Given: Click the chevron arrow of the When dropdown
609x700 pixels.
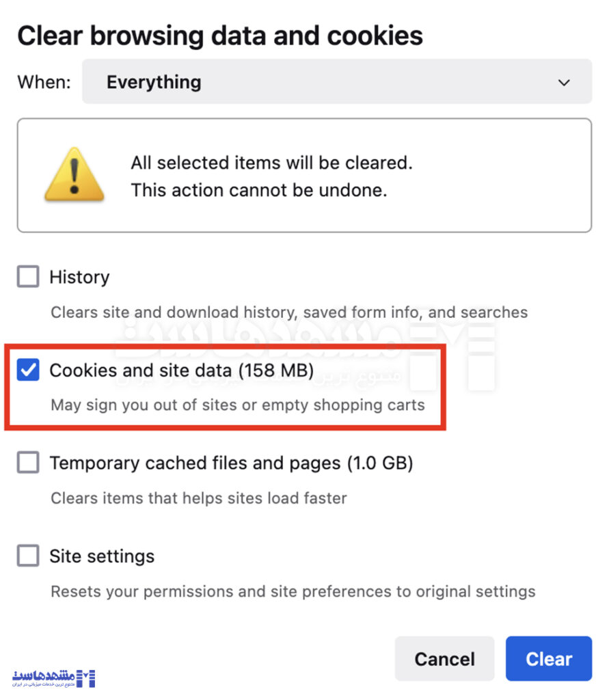Looking at the screenshot, I should pyautogui.click(x=564, y=83).
